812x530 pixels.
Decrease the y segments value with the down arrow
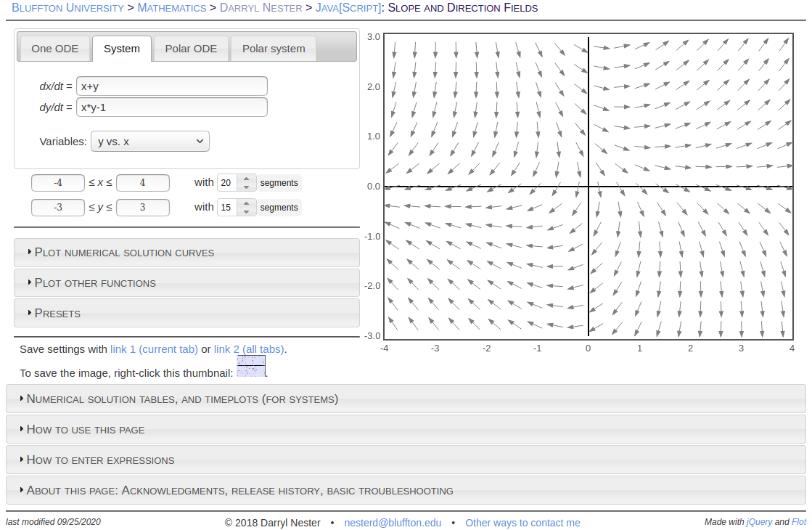click(x=247, y=211)
